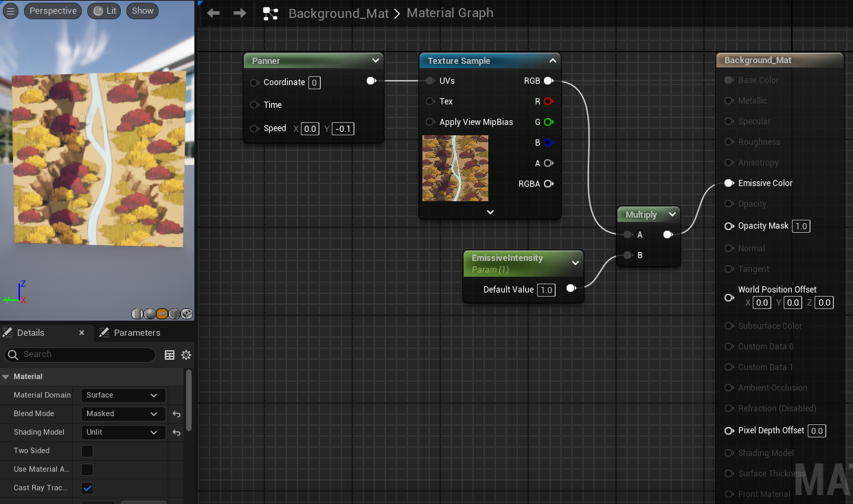Open the Perspective view mode menu
The width and height of the screenshot is (853, 504).
(53, 11)
